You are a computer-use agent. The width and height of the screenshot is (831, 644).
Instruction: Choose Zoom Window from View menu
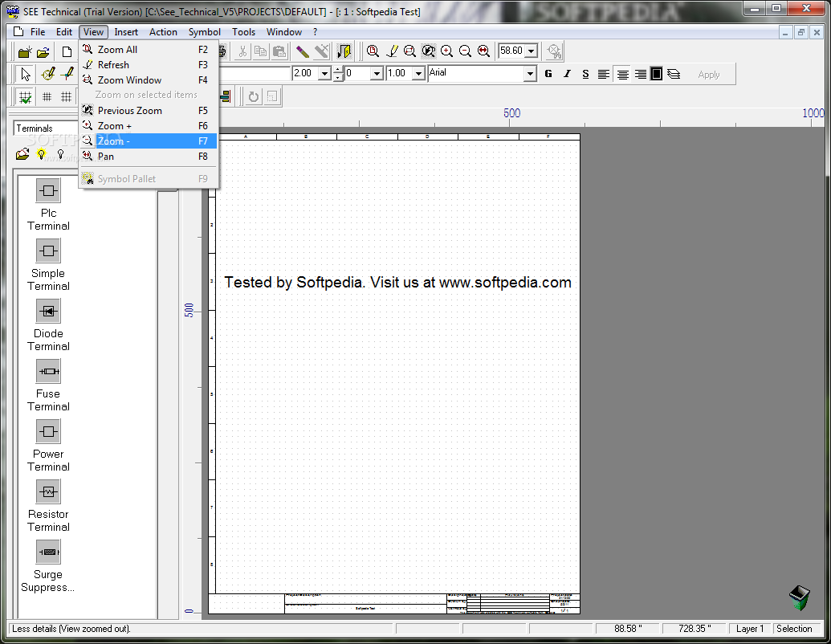pyautogui.click(x=149, y=80)
